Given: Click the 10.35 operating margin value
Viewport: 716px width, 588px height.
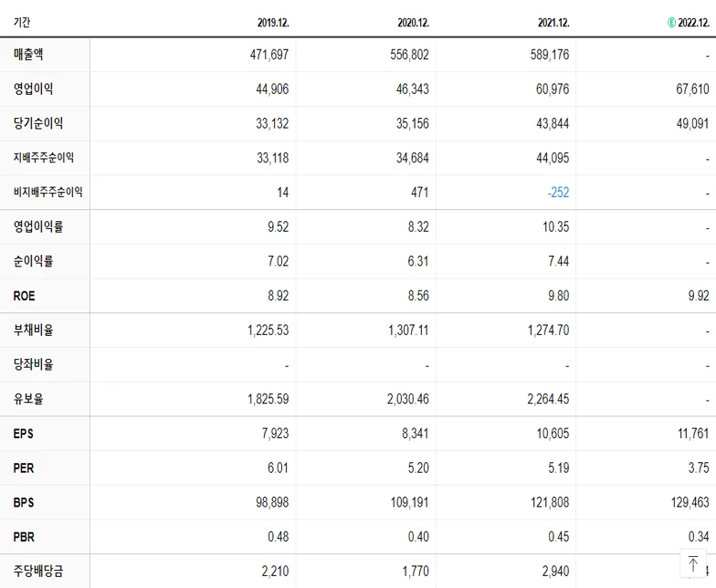Looking at the screenshot, I should (x=555, y=226).
